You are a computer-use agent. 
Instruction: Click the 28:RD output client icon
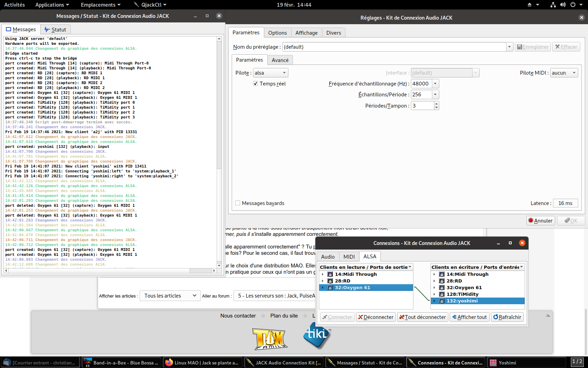330,281
